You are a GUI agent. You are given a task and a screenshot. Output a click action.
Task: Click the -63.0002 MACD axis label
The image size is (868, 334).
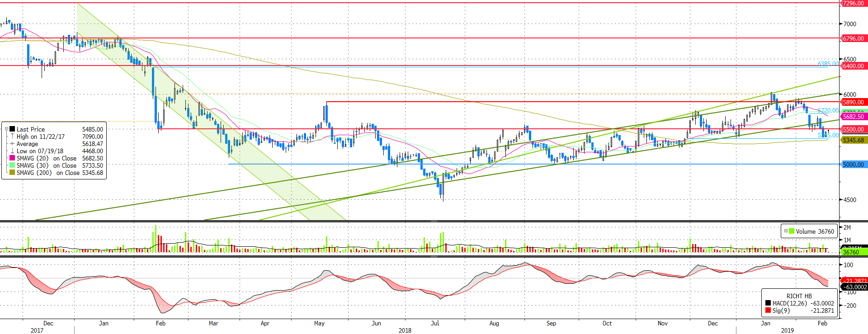pos(854,287)
